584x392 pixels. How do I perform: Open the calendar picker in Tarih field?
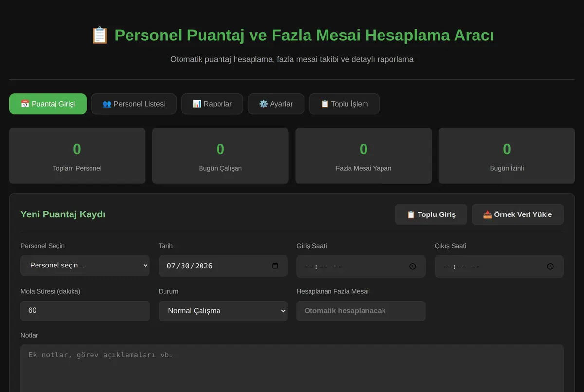275,266
